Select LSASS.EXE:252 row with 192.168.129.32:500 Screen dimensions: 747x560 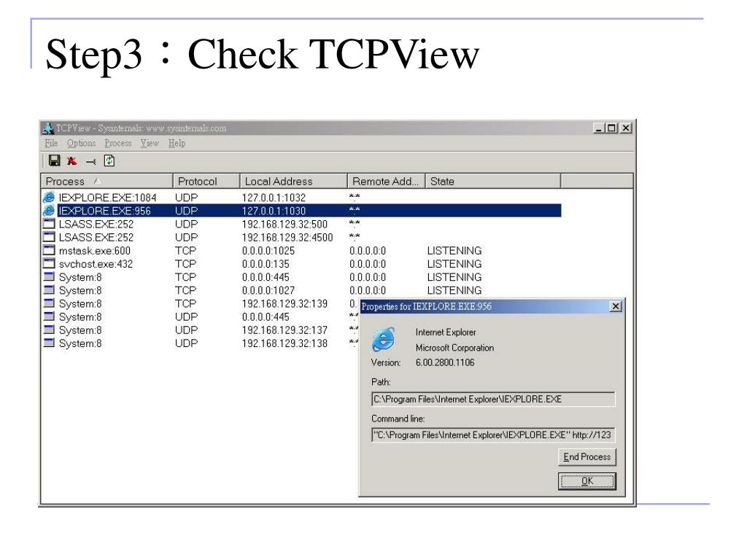pos(301,224)
